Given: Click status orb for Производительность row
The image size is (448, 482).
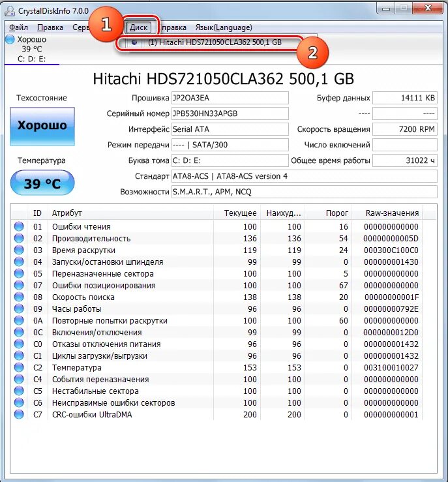Looking at the screenshot, I should click(x=19, y=238).
